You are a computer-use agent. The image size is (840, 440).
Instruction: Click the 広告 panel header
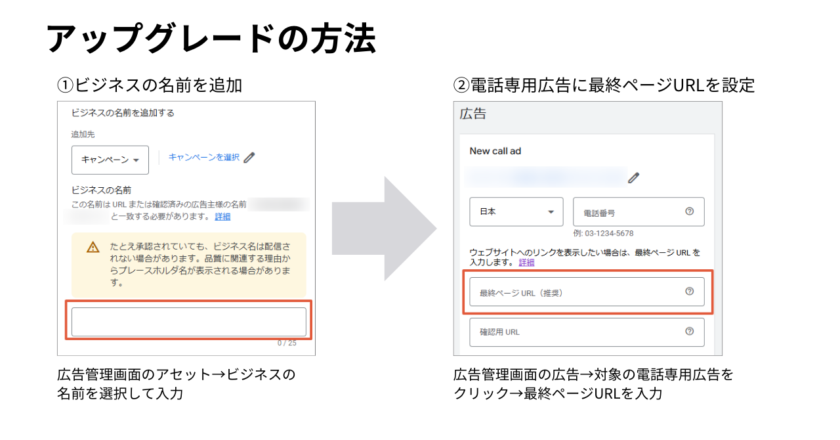(x=473, y=114)
